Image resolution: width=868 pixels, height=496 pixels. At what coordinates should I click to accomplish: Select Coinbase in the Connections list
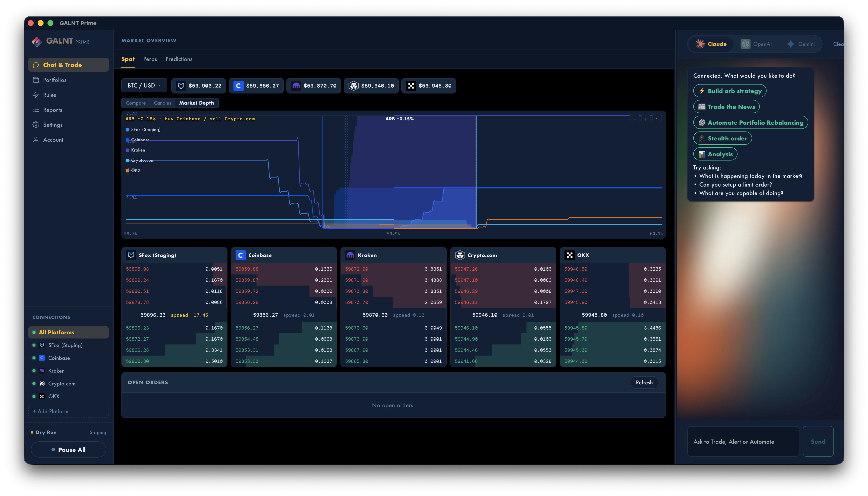tap(69, 358)
